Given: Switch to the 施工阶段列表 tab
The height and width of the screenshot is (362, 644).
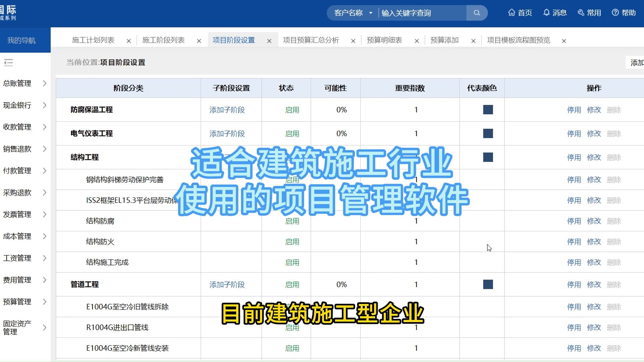Looking at the screenshot, I should 163,40.
